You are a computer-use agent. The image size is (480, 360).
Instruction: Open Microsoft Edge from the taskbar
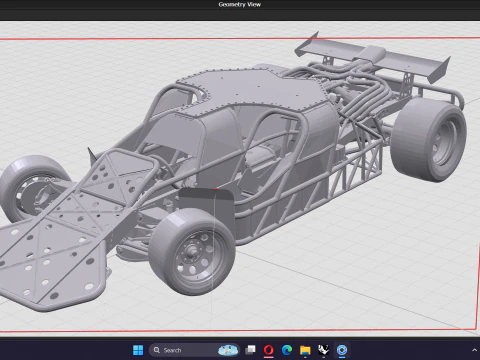tap(287, 350)
